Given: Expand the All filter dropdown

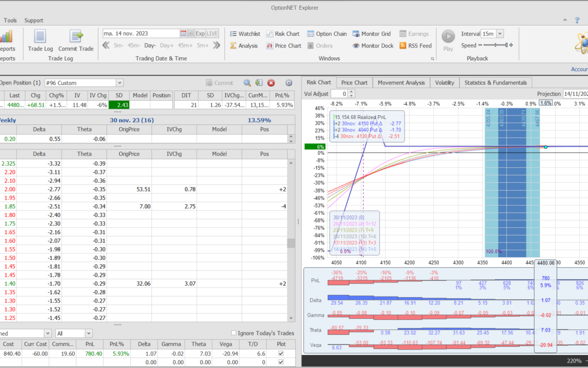Looking at the screenshot, I should tap(89, 333).
